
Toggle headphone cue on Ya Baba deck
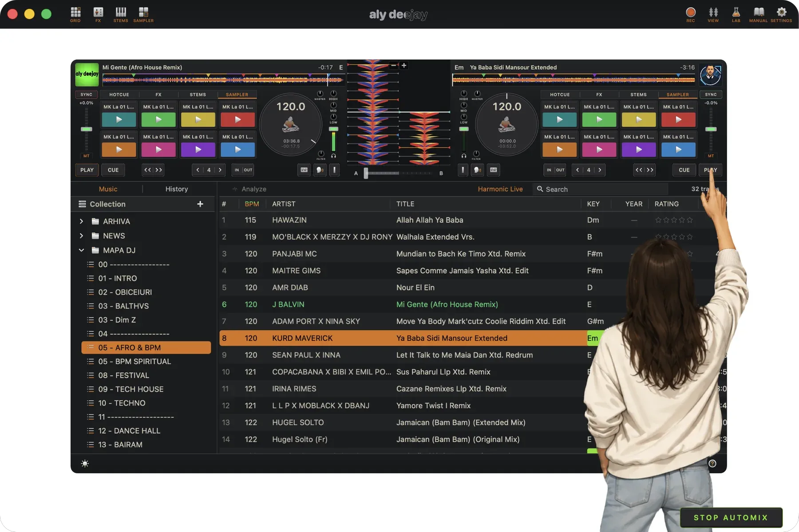pos(463,156)
